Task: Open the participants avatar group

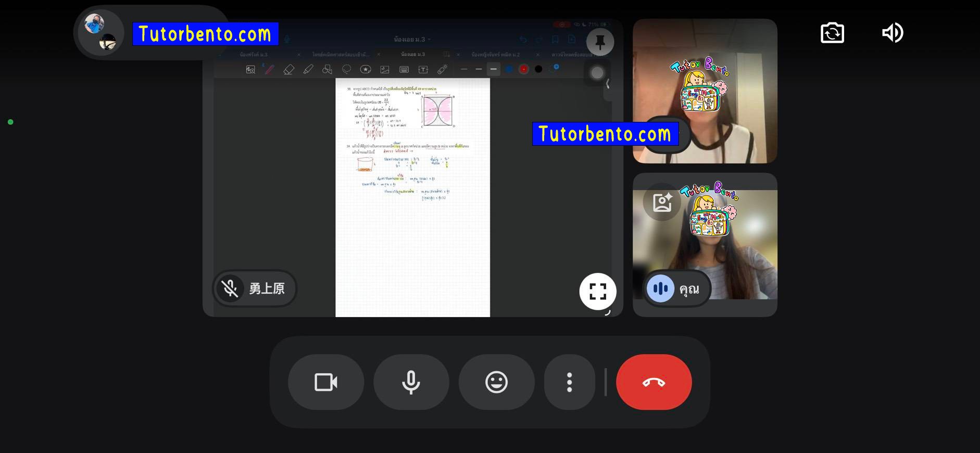Action: 101,33
